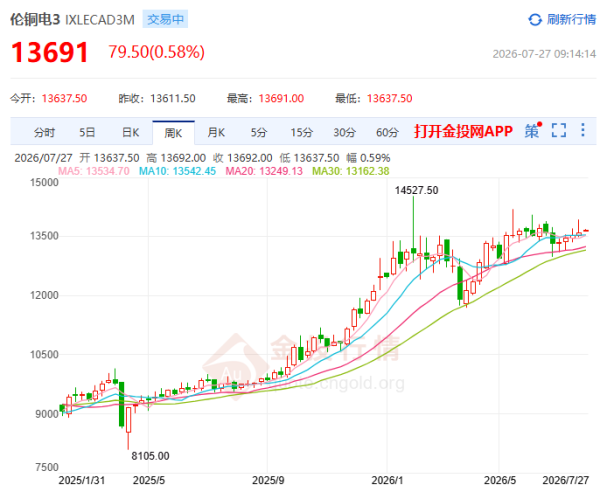Expand the chart to fullscreen

[x=559, y=131]
